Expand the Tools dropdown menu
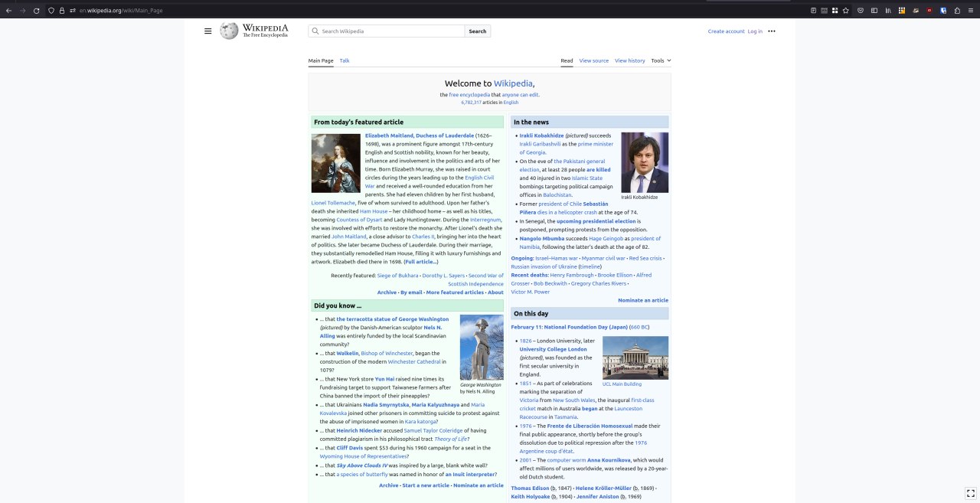This screenshot has width=980, height=503. (661, 60)
